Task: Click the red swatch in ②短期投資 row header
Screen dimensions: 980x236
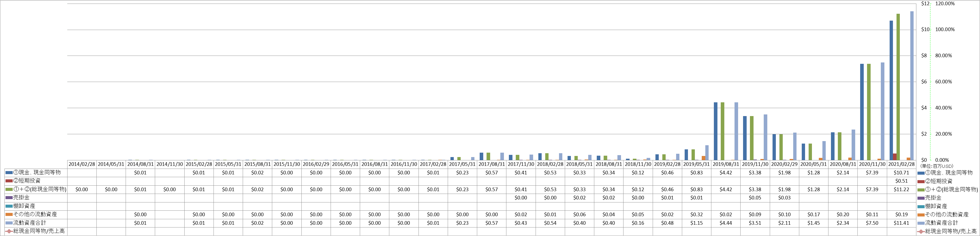Action: tap(9, 181)
